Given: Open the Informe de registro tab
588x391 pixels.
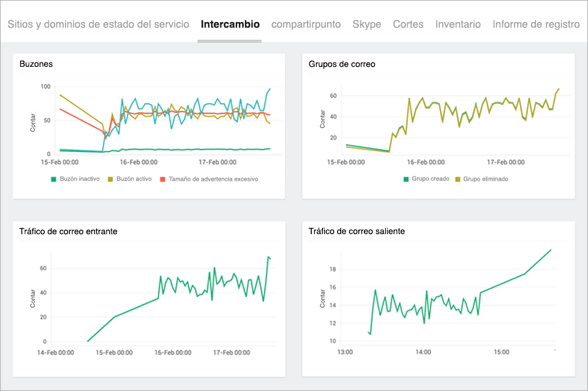Looking at the screenshot, I should [x=535, y=25].
